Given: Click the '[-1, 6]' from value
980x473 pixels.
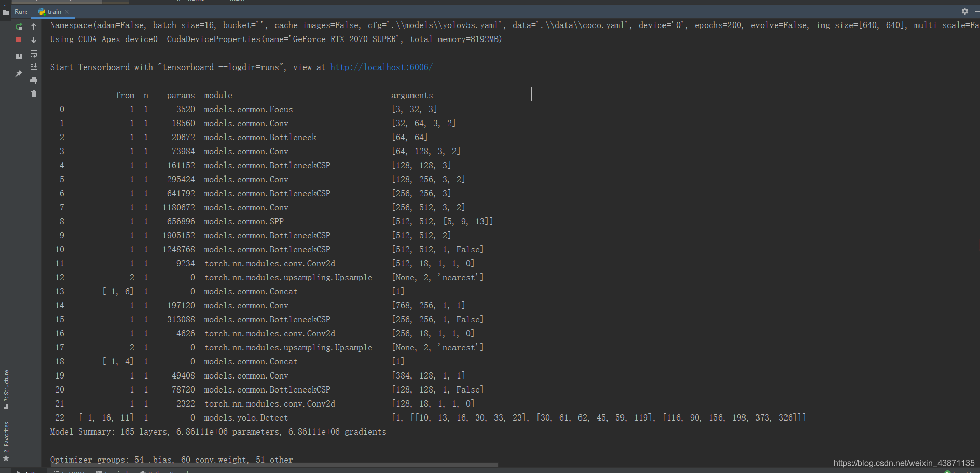Looking at the screenshot, I should click(x=118, y=291).
